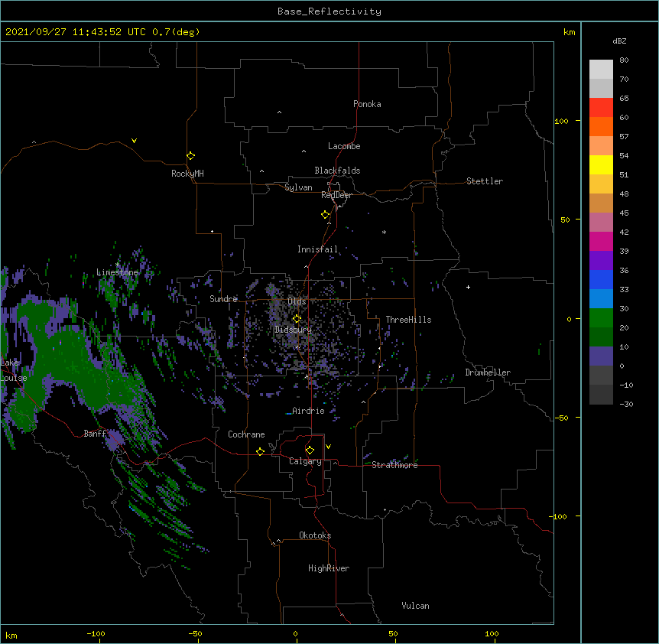This screenshot has height=644, width=659.
Task: Click the asterisk marker above Limestone label
Action: (118, 265)
